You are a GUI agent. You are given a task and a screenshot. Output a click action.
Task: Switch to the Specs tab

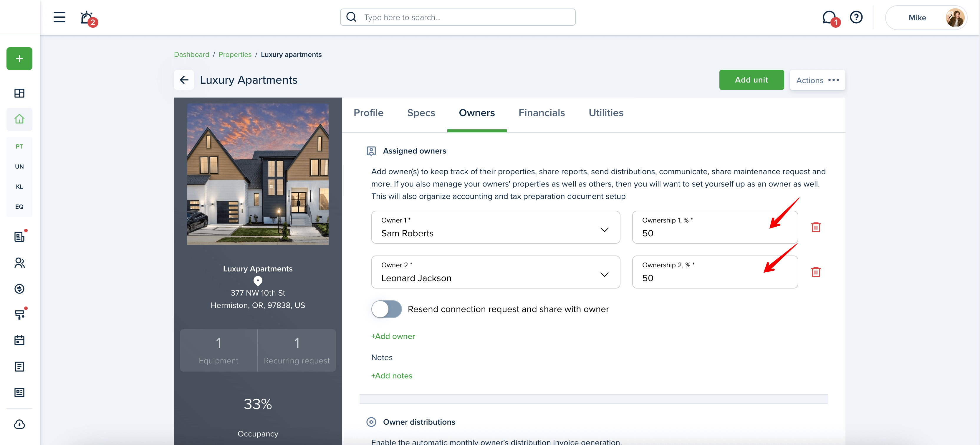coord(421,113)
